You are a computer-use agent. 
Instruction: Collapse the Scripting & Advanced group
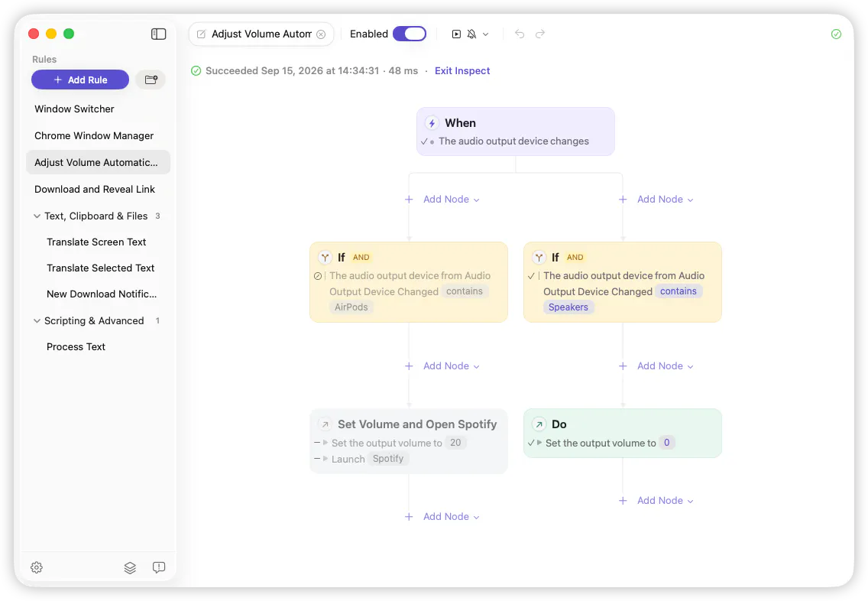(37, 320)
